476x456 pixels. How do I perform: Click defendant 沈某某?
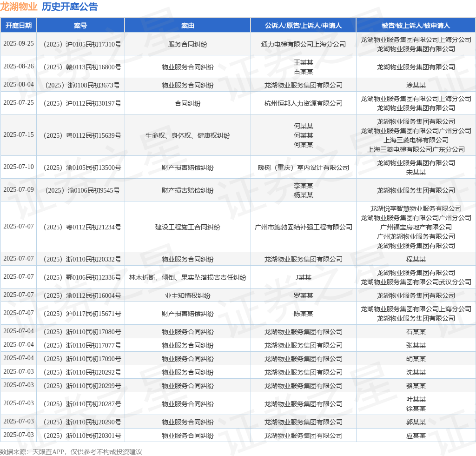[x=416, y=372]
